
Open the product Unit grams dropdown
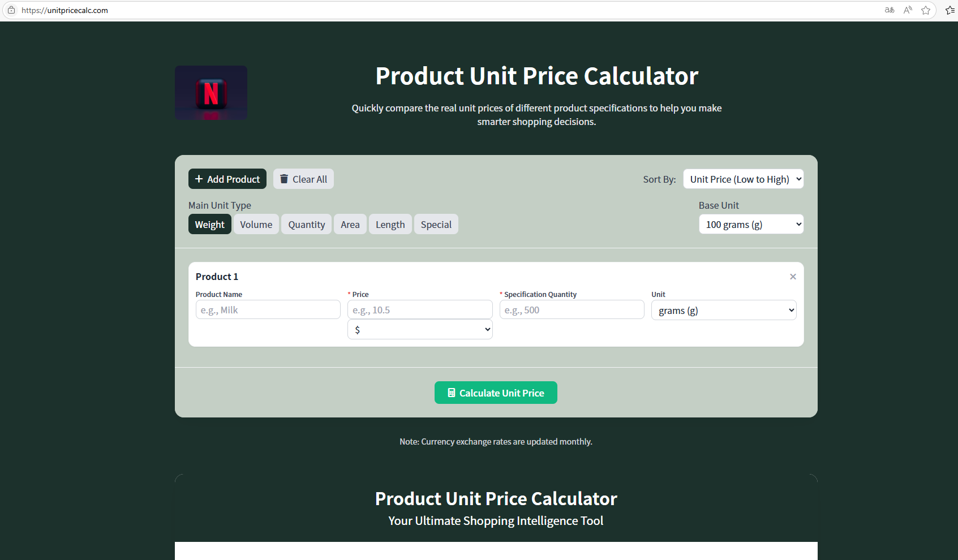coord(724,311)
